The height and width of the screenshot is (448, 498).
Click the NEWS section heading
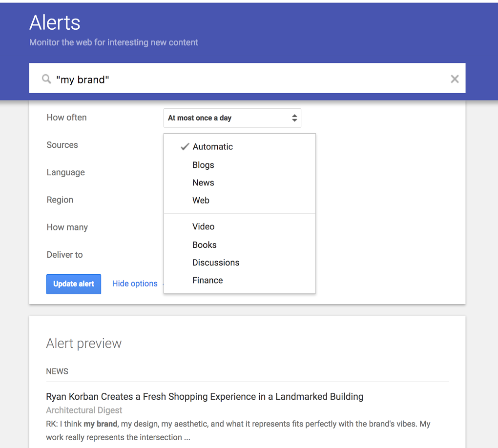click(57, 371)
